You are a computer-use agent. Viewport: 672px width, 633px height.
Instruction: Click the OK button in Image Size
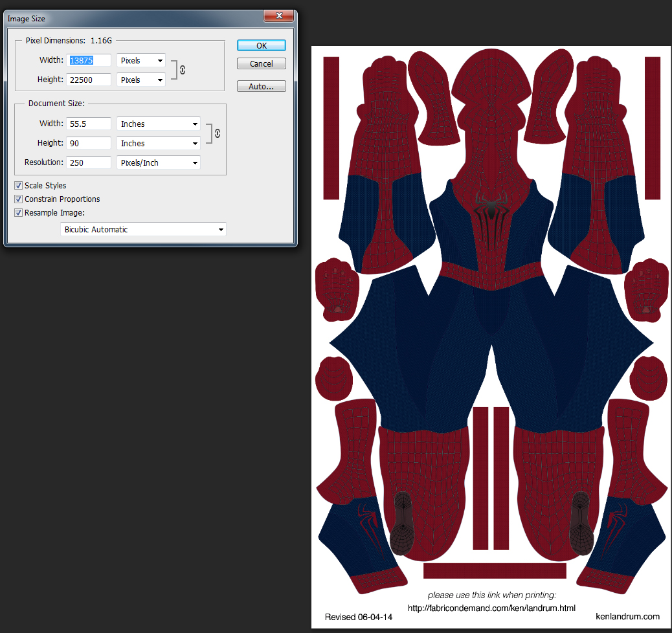click(262, 45)
